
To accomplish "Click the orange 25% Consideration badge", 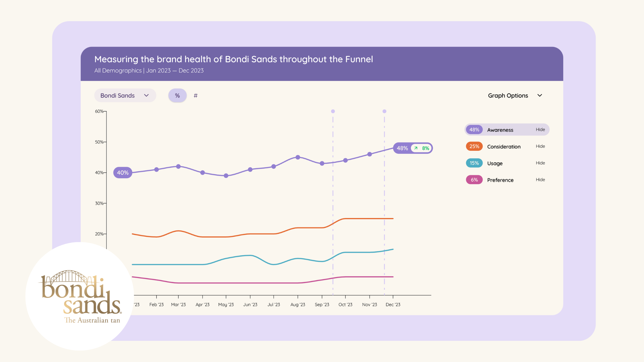I will pos(474,146).
